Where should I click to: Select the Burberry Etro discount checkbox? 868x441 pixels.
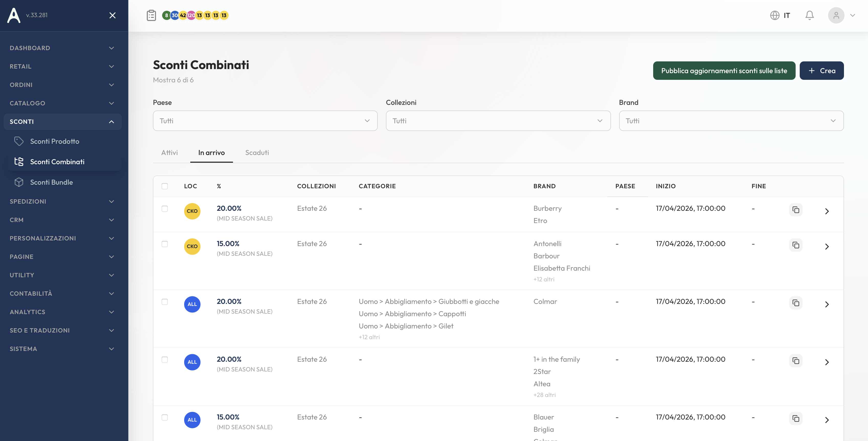pyautogui.click(x=165, y=209)
